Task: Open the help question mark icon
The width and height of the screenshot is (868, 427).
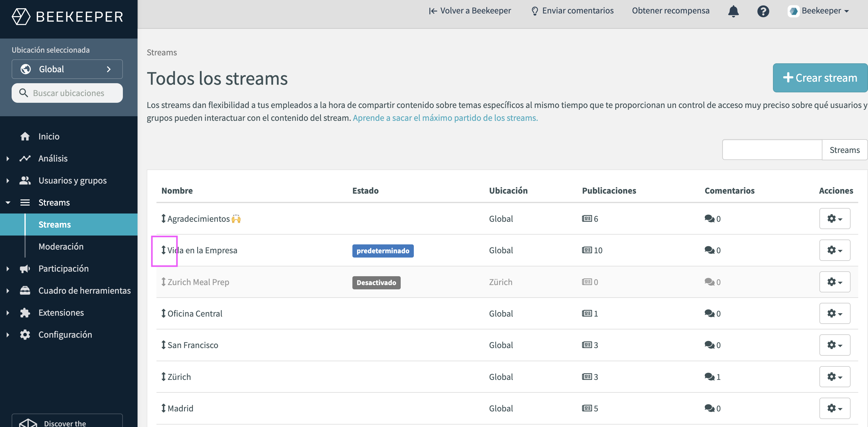Action: (x=763, y=11)
